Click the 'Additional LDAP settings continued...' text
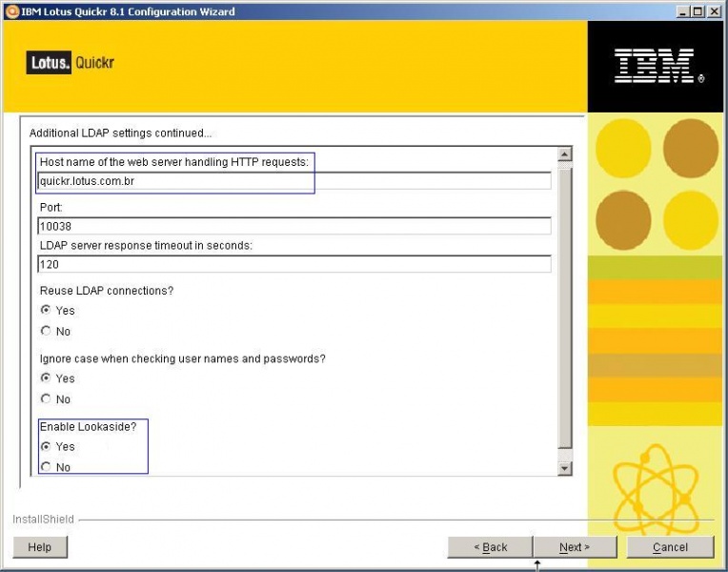Viewport: 728px width, 572px height. [120, 133]
